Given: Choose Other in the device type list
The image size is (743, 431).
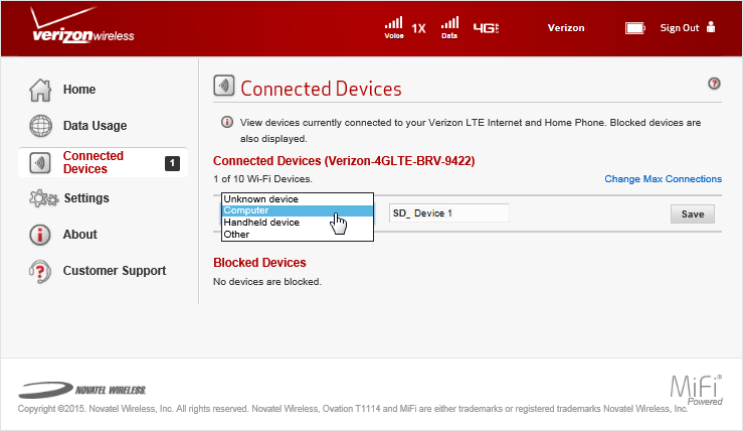Looking at the screenshot, I should 297,234.
